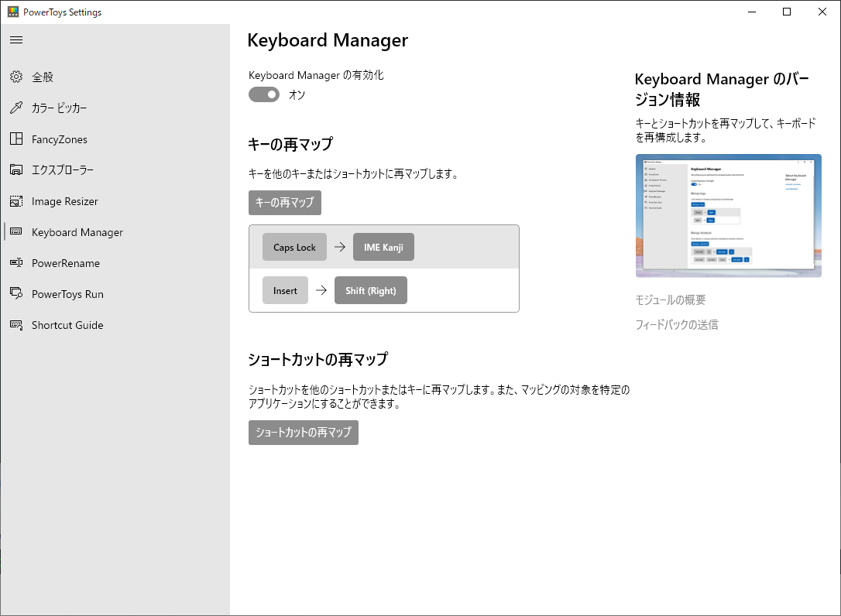
Task: Open Shortcut Guide settings
Action: coord(115,326)
